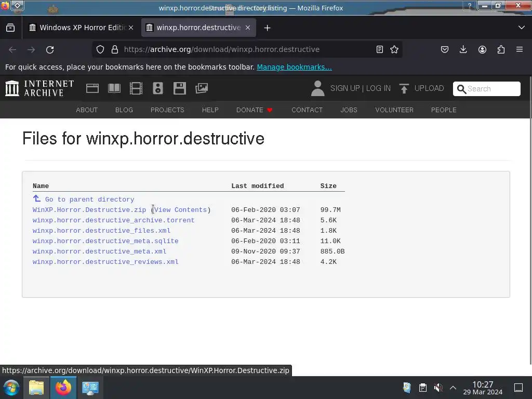The width and height of the screenshot is (532, 399).
Task: Click the address bar URL field
Action: (248, 49)
